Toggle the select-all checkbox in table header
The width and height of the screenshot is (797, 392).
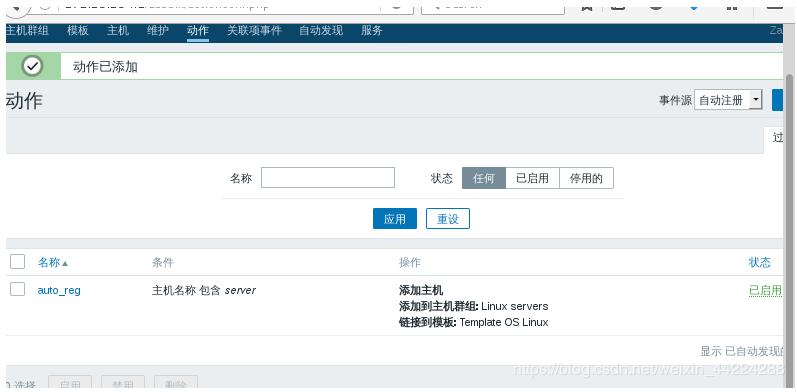pos(17,262)
